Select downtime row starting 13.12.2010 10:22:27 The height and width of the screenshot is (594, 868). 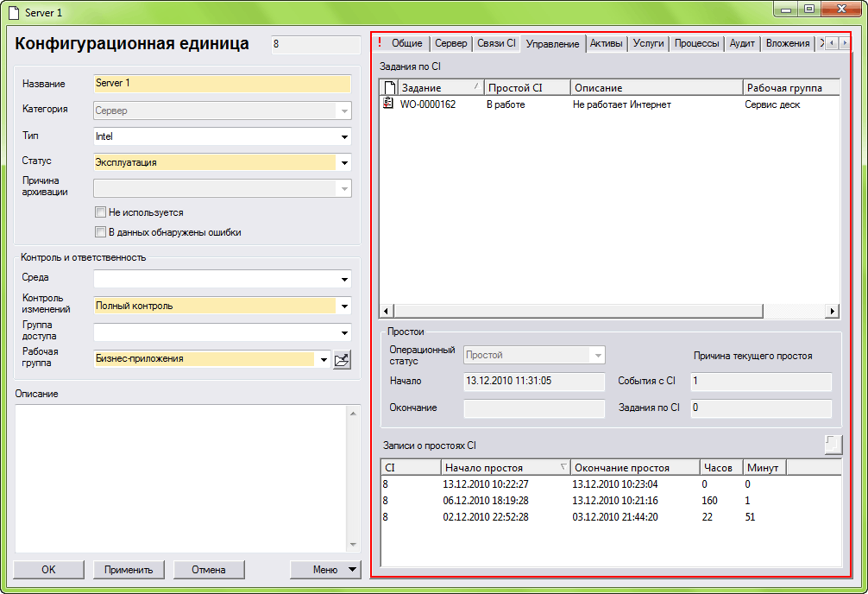pos(611,484)
